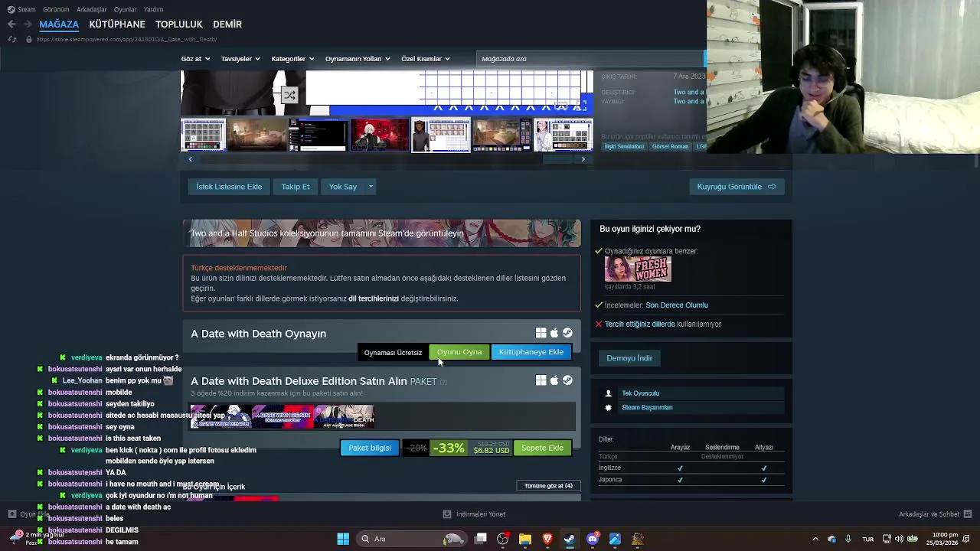Click the green Oyunu Oyna button

pos(459,352)
